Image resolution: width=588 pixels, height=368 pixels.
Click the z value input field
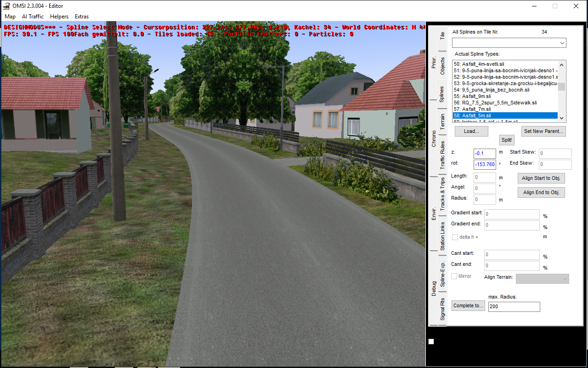(x=485, y=154)
